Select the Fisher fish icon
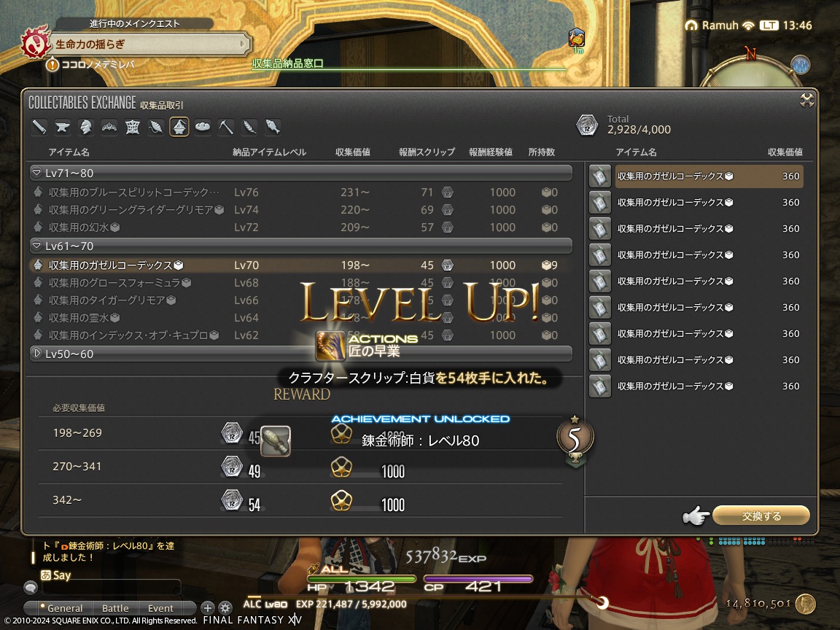This screenshot has width=840, height=630. (x=272, y=127)
